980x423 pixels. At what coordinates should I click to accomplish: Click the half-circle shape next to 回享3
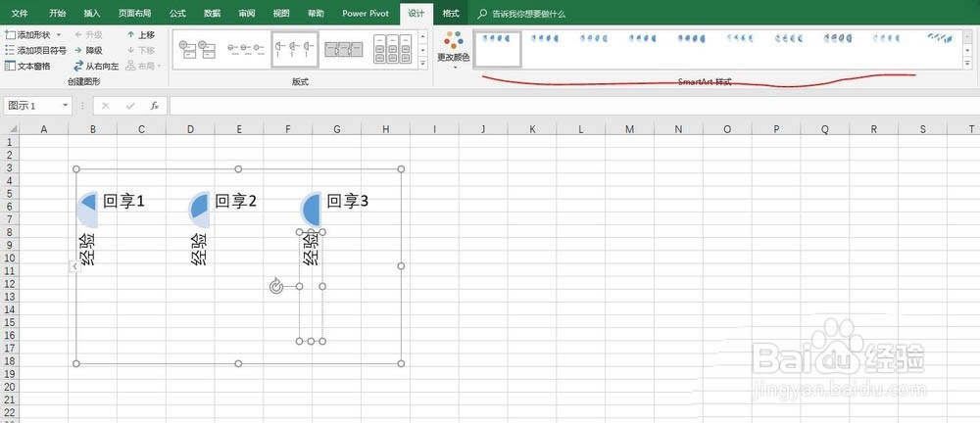[x=311, y=210]
